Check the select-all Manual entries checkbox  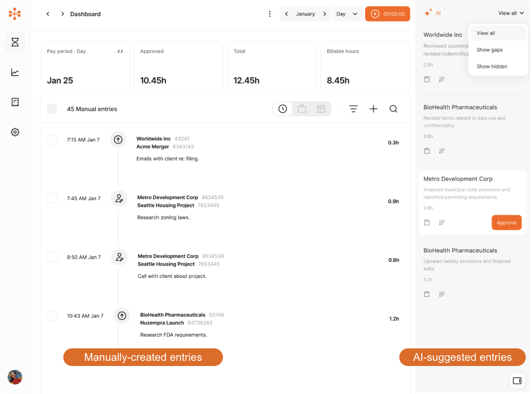pos(52,109)
